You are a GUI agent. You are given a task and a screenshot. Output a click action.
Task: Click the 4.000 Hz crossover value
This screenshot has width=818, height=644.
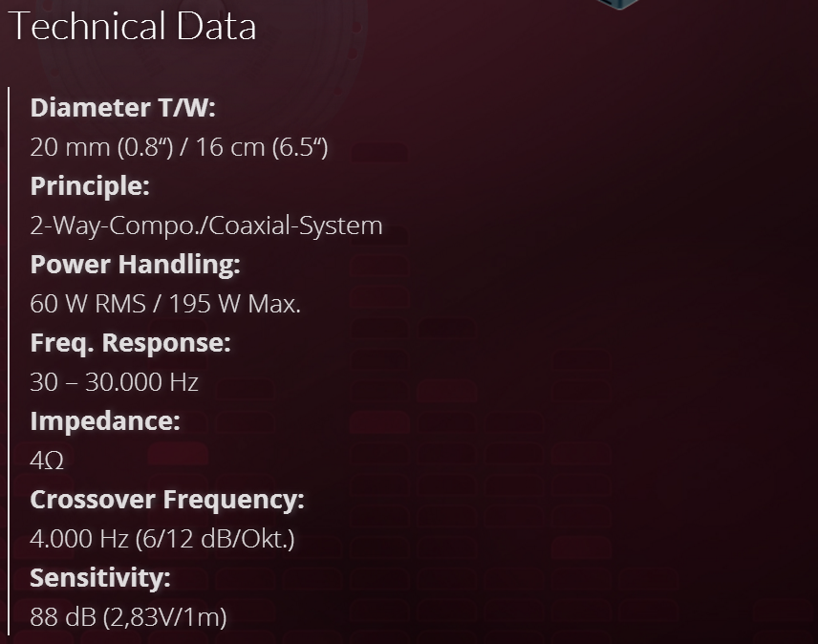pos(79,540)
